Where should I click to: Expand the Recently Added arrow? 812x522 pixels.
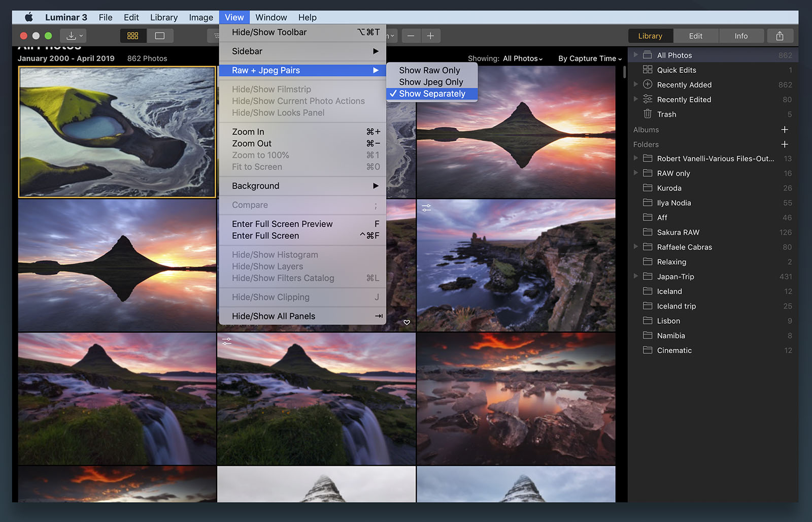(635, 84)
